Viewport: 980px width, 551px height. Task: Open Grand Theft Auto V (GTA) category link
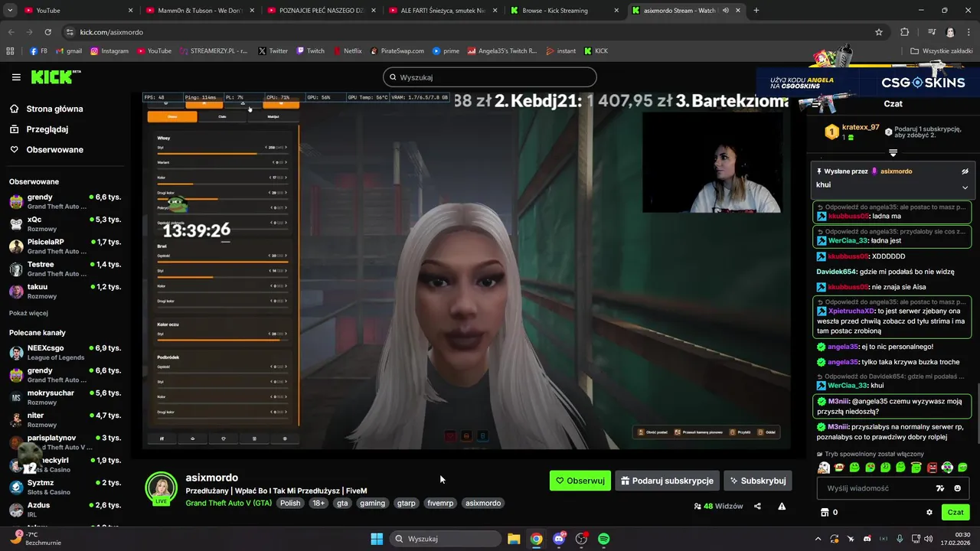(x=229, y=503)
